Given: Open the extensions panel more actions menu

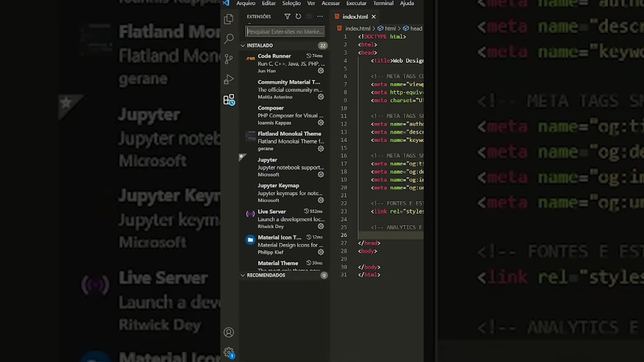Looking at the screenshot, I should 319,17.
